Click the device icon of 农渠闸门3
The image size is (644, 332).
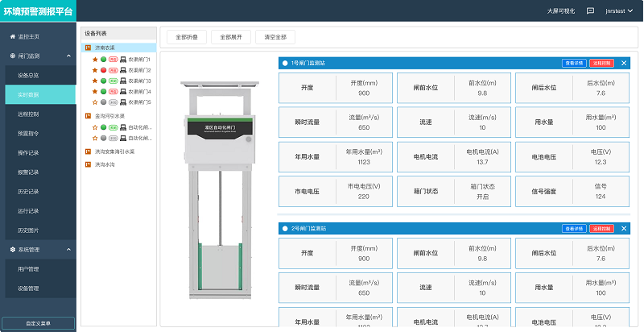[x=122, y=81]
